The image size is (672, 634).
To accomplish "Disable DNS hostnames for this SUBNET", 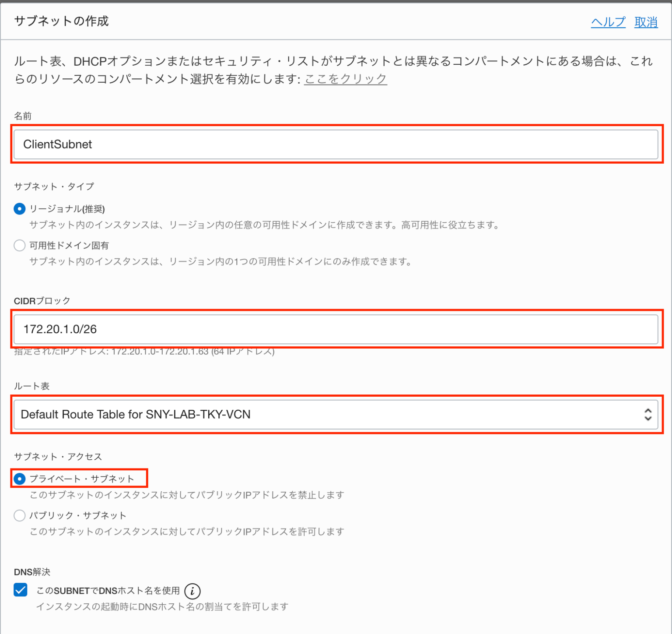I will tap(20, 590).
